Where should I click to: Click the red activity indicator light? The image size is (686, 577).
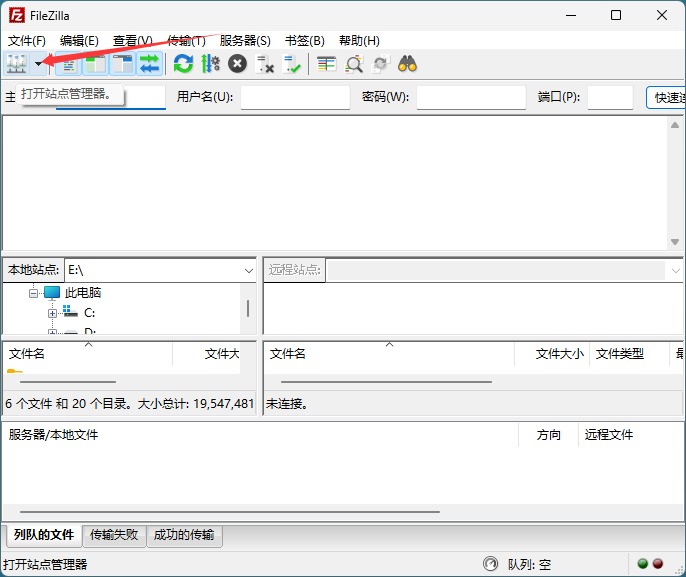(x=658, y=563)
